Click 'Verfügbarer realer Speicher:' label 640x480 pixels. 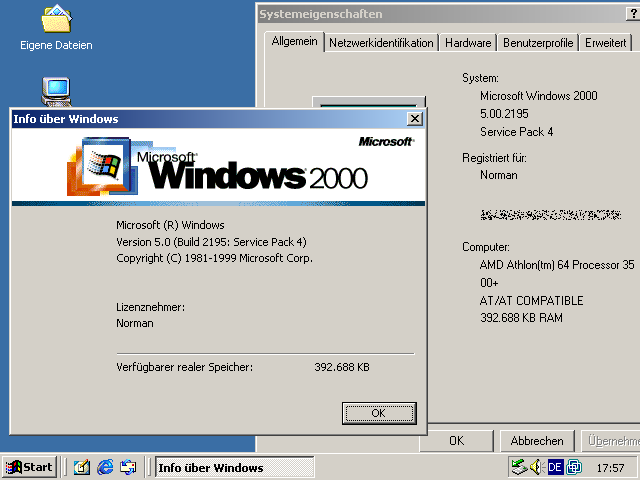pos(184,367)
